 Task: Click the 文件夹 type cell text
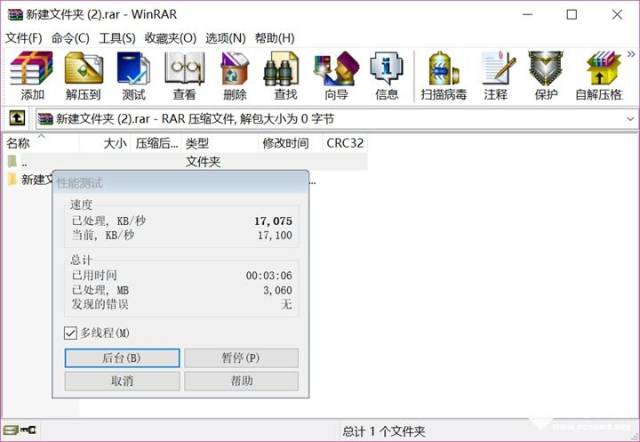(x=203, y=162)
